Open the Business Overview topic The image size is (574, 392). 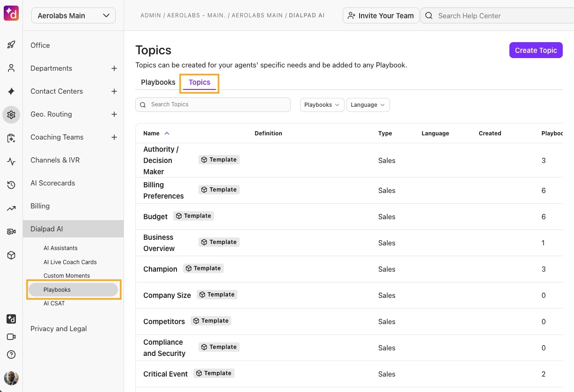(x=159, y=243)
